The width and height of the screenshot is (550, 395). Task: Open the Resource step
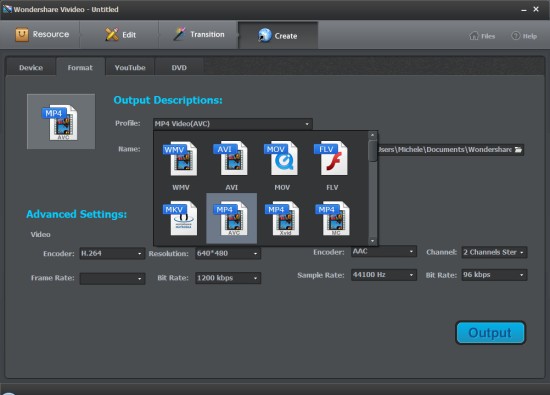(42, 34)
